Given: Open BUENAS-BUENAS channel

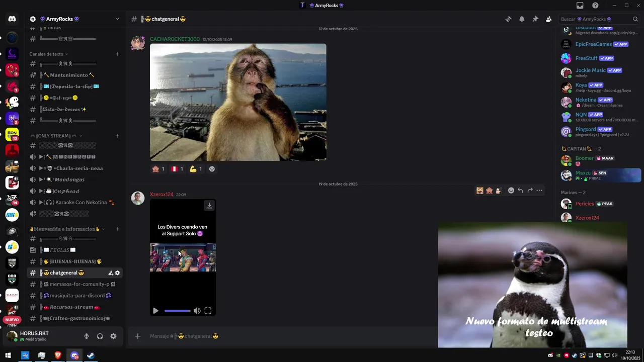Looking at the screenshot, I should pyautogui.click(x=74, y=261).
